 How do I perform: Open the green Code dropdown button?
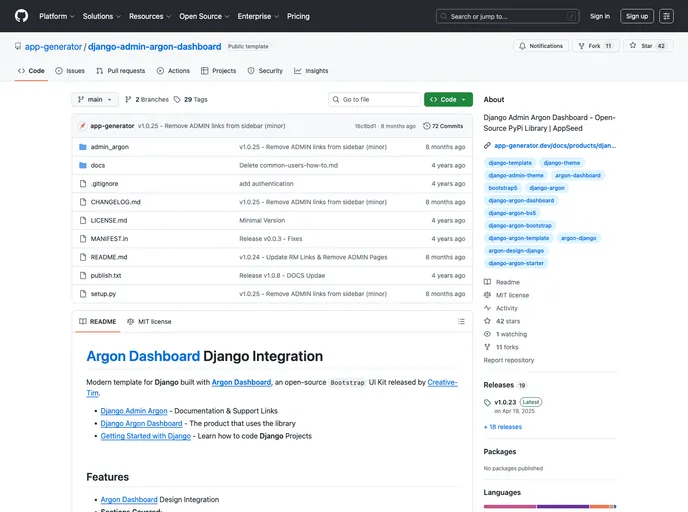pyautogui.click(x=448, y=100)
